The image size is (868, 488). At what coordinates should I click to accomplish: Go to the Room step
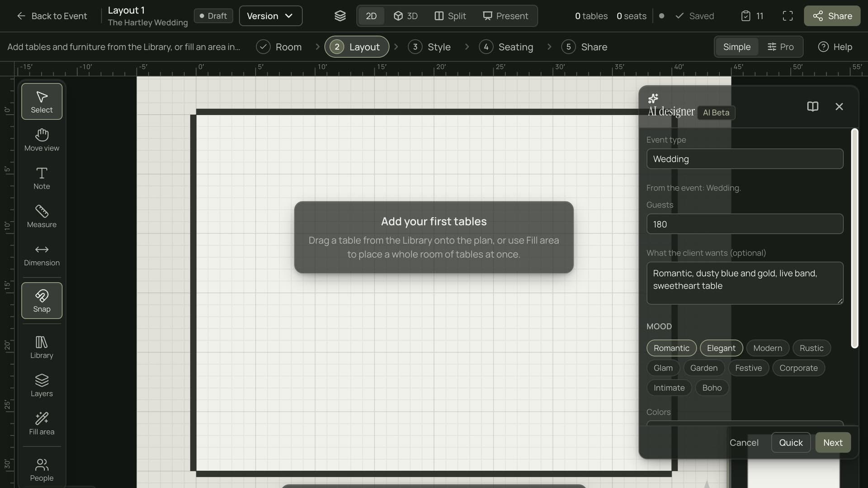[x=279, y=47]
